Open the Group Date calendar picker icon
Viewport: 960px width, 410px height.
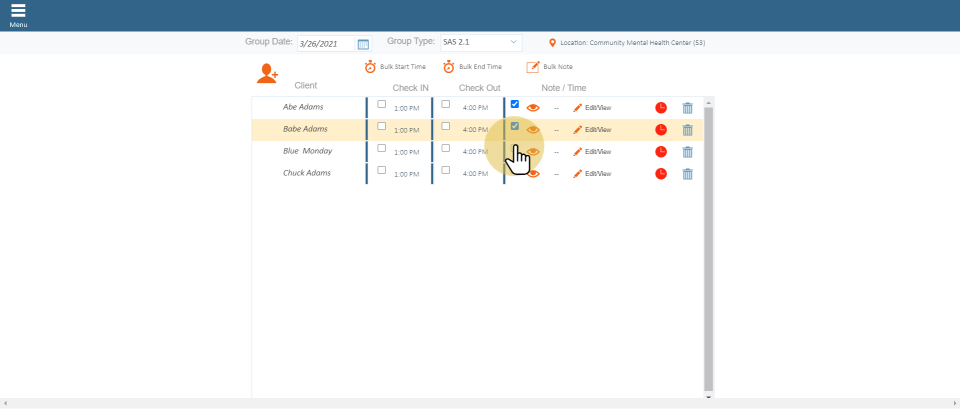coord(363,44)
